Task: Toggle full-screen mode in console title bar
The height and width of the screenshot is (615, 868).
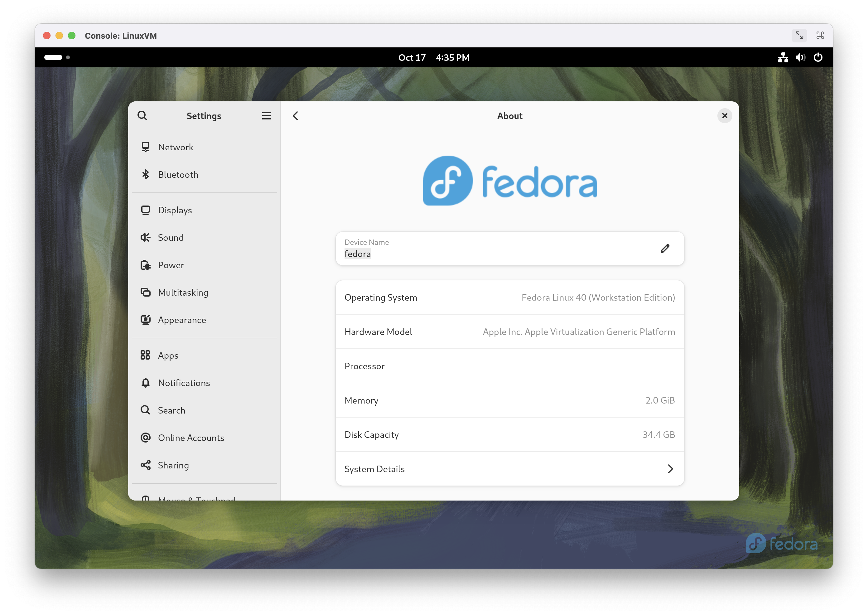Action: (798, 35)
